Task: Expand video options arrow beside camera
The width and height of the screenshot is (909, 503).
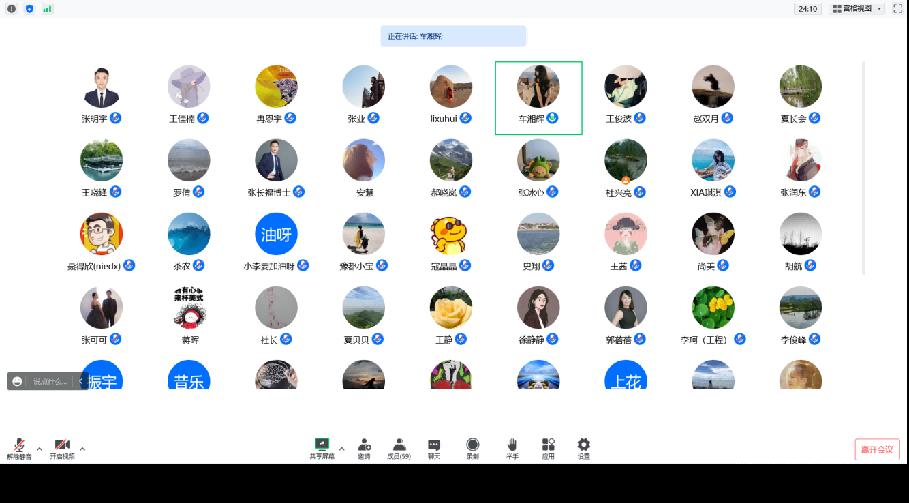Action: coord(82,448)
